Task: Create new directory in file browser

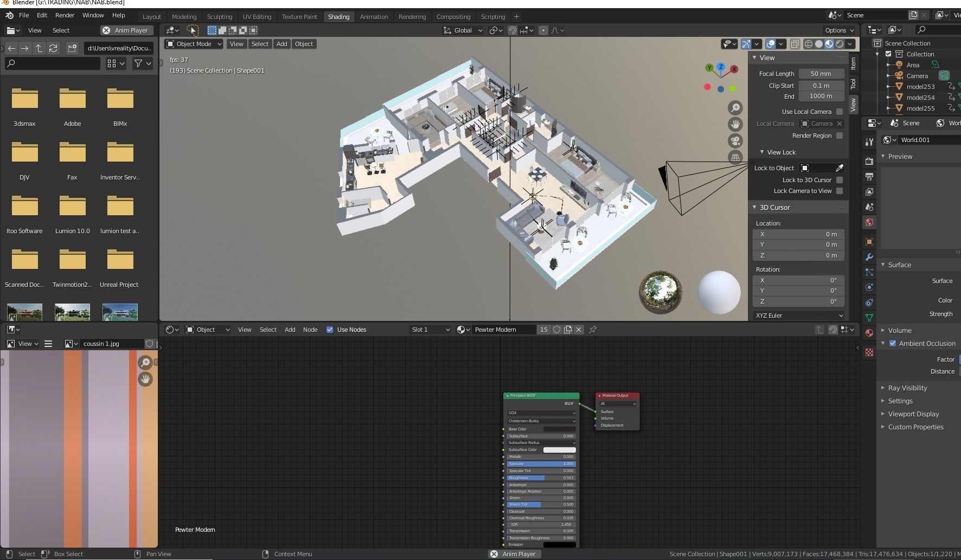Action: (x=72, y=48)
